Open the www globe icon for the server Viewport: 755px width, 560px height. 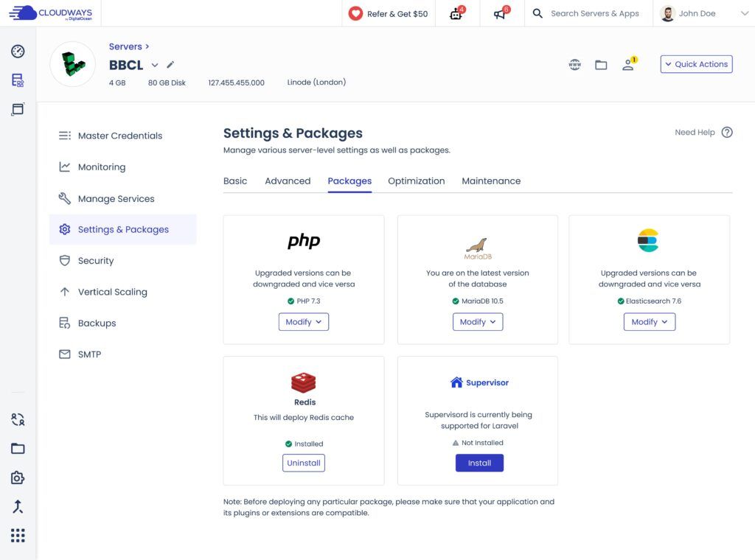pyautogui.click(x=575, y=64)
